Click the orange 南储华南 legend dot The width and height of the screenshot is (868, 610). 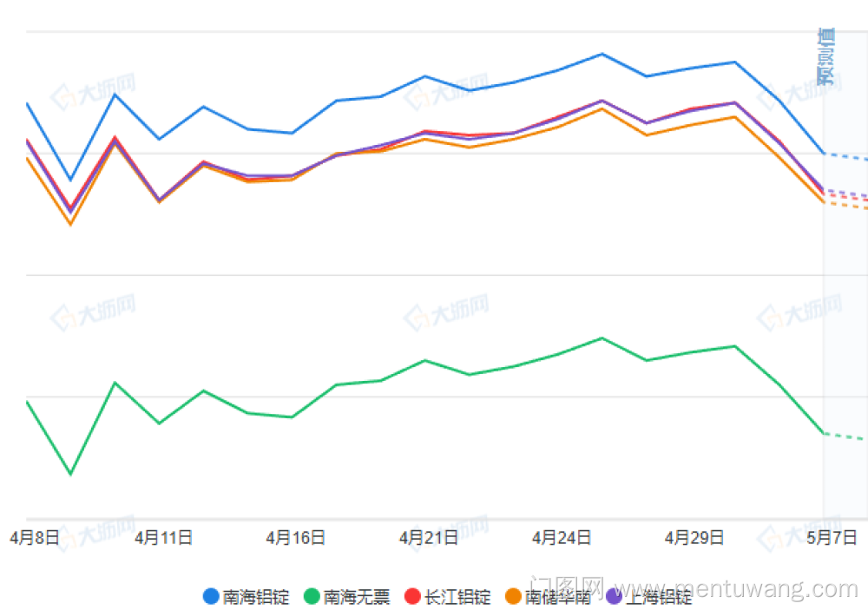pyautogui.click(x=513, y=596)
